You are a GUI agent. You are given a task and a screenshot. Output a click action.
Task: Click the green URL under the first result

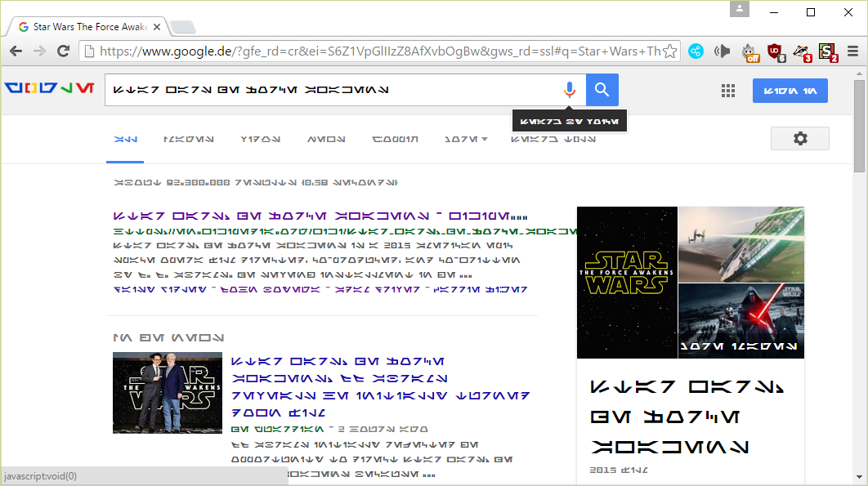(345, 231)
